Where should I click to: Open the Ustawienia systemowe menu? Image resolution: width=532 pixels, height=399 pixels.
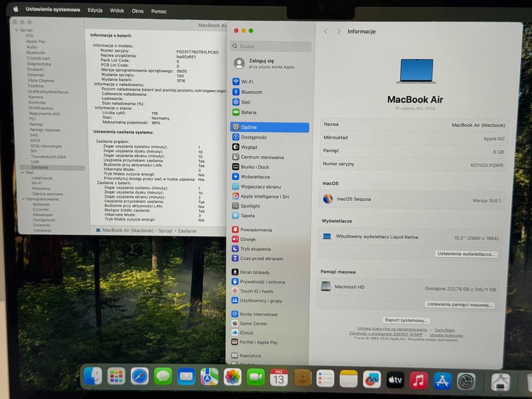[53, 10]
